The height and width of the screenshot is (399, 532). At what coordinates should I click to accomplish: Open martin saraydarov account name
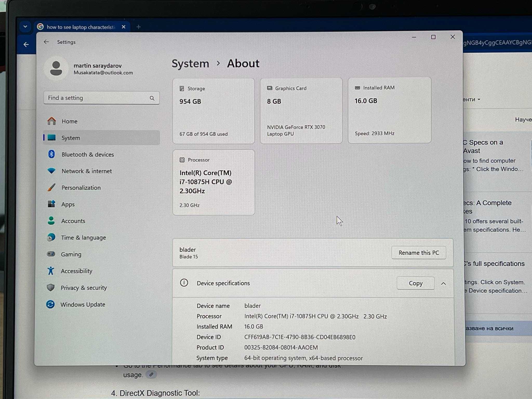point(97,65)
